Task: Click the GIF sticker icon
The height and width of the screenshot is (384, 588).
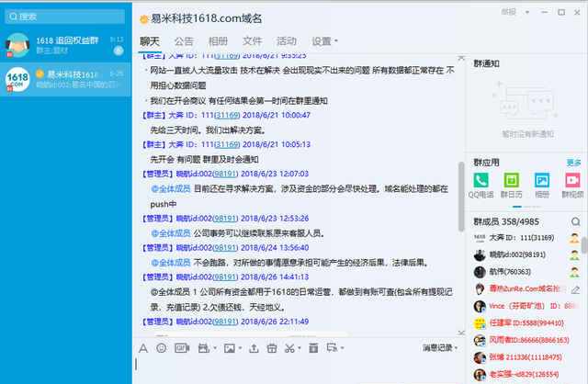Action: click(179, 348)
